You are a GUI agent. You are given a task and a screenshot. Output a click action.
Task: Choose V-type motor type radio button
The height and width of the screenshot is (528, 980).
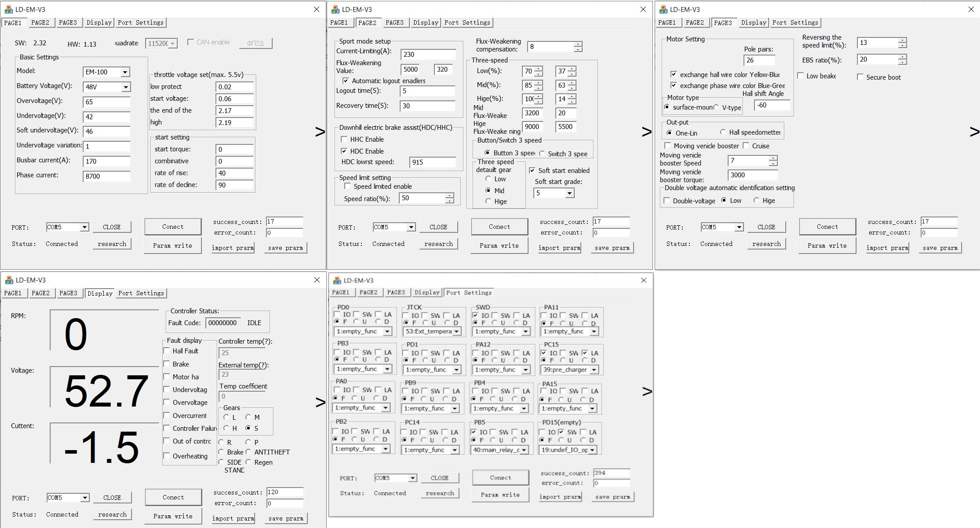[x=716, y=107]
